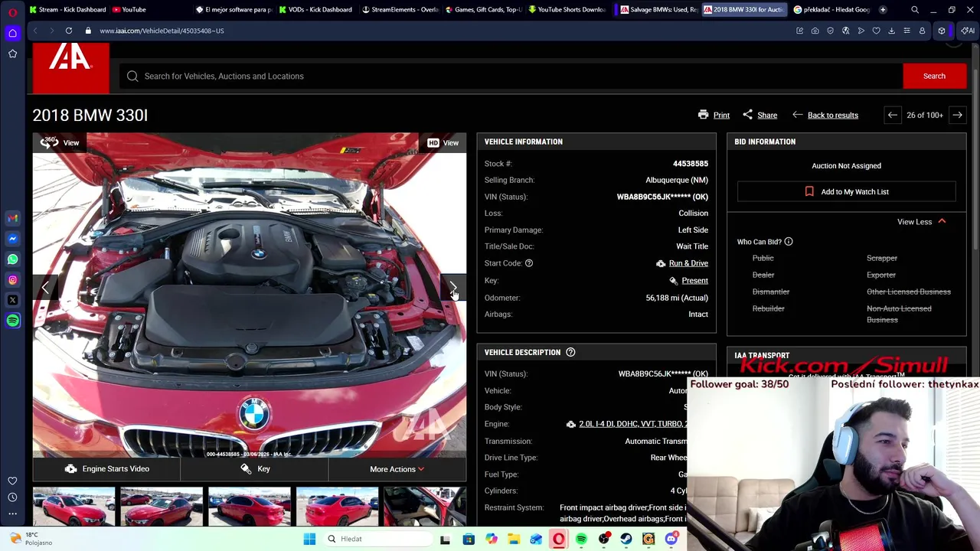Switch to Salvage BMWs tab

pyautogui.click(x=658, y=9)
